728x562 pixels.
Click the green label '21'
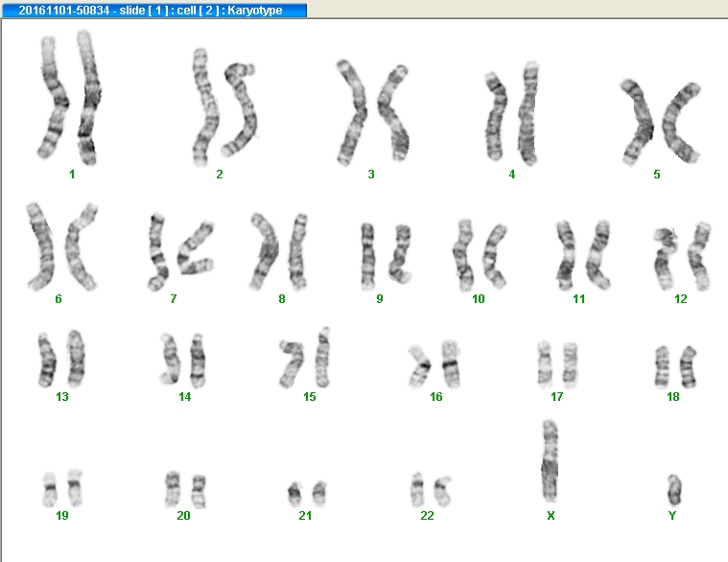(x=305, y=516)
